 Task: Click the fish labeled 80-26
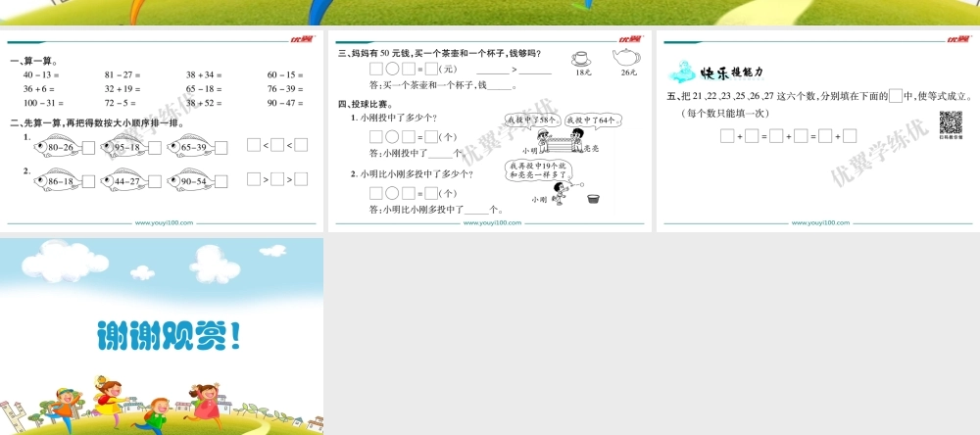point(58,148)
